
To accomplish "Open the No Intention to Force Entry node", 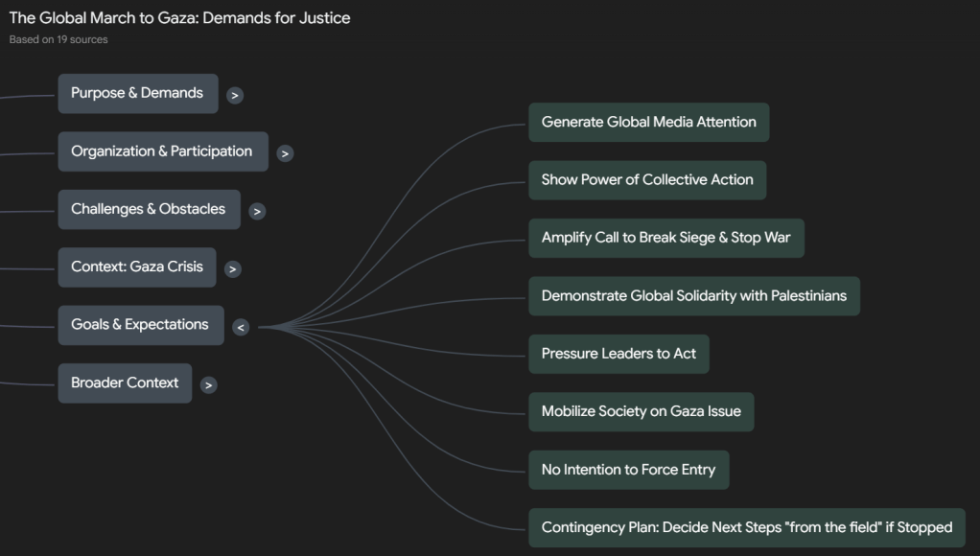I will point(628,470).
